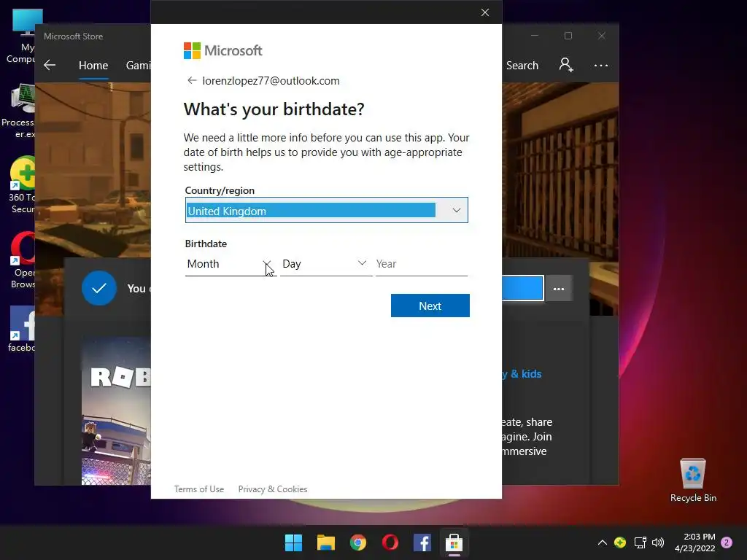Open the Windows Start menu
The image size is (747, 560).
point(293,542)
